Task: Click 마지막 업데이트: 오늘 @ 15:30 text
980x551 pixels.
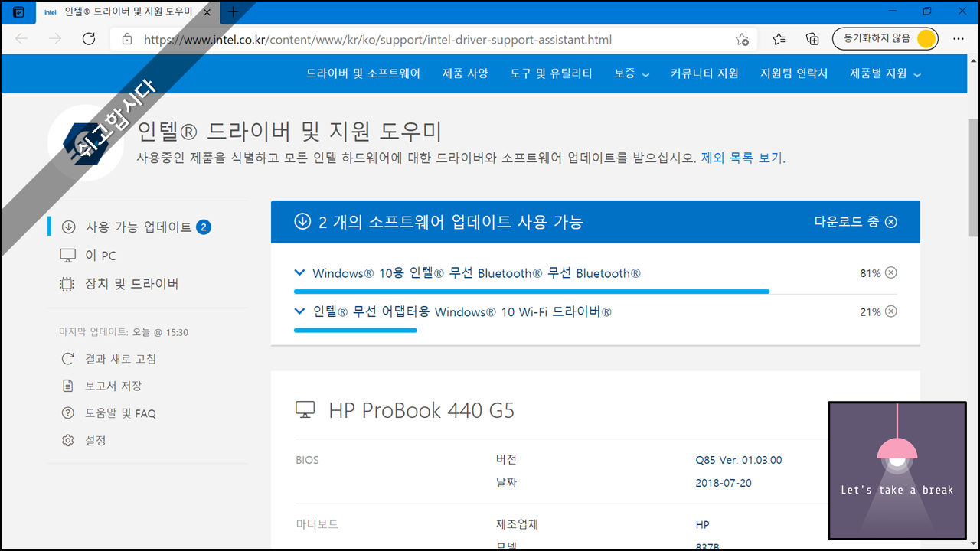Action: click(x=123, y=332)
